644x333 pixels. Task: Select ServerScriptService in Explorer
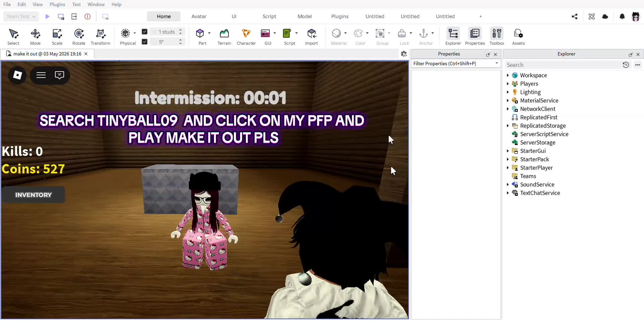(544, 134)
